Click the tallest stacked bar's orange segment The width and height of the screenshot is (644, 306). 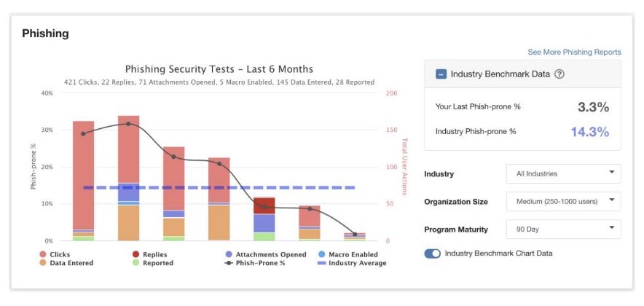(128, 222)
